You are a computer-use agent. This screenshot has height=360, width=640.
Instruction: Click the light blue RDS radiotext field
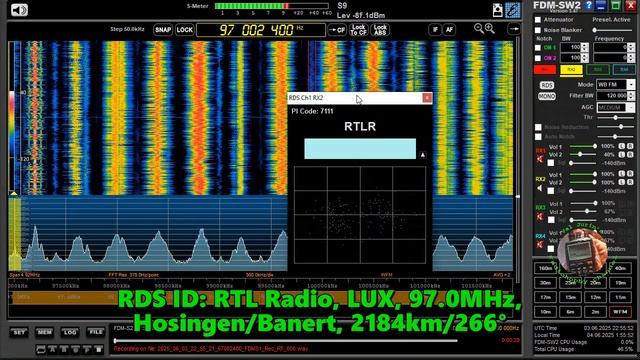(360, 149)
